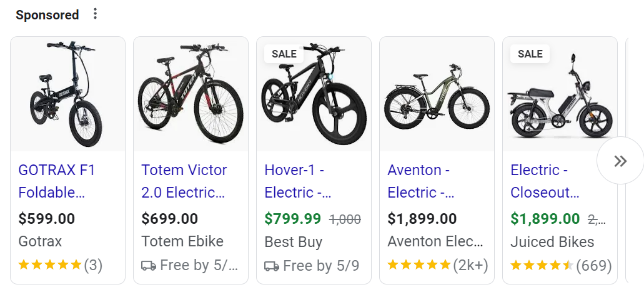The image size is (644, 297).
Task: Open the GOTRAX F1 Foldable product link
Action: point(57,181)
